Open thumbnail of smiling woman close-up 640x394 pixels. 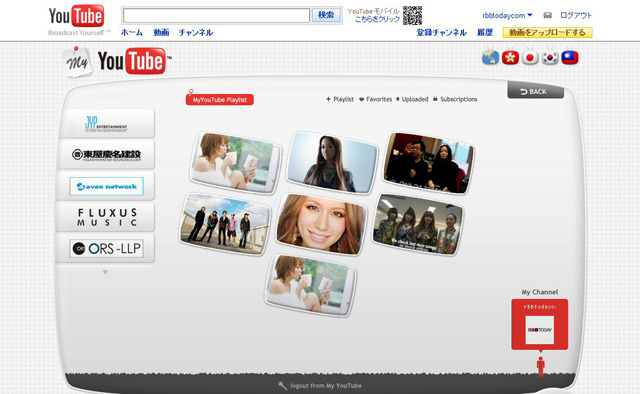321,224
